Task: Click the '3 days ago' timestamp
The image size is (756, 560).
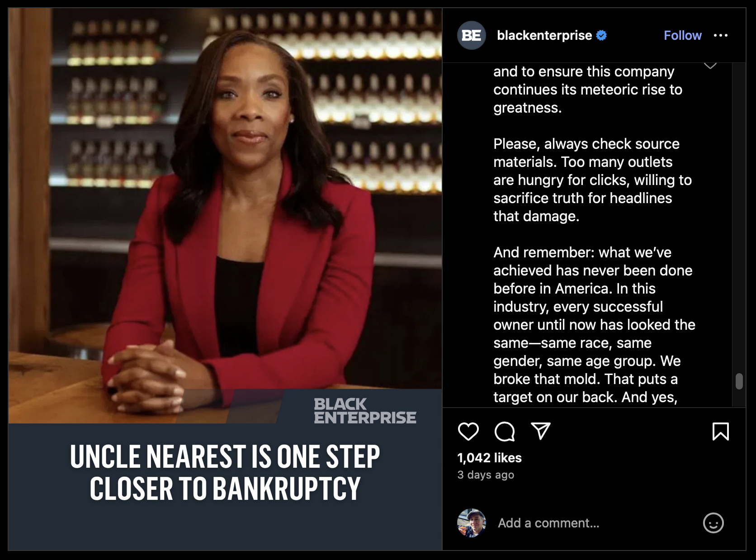Action: [x=486, y=475]
